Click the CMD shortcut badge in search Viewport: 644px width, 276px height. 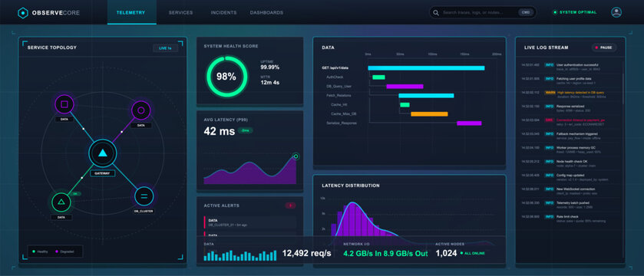[x=525, y=12]
